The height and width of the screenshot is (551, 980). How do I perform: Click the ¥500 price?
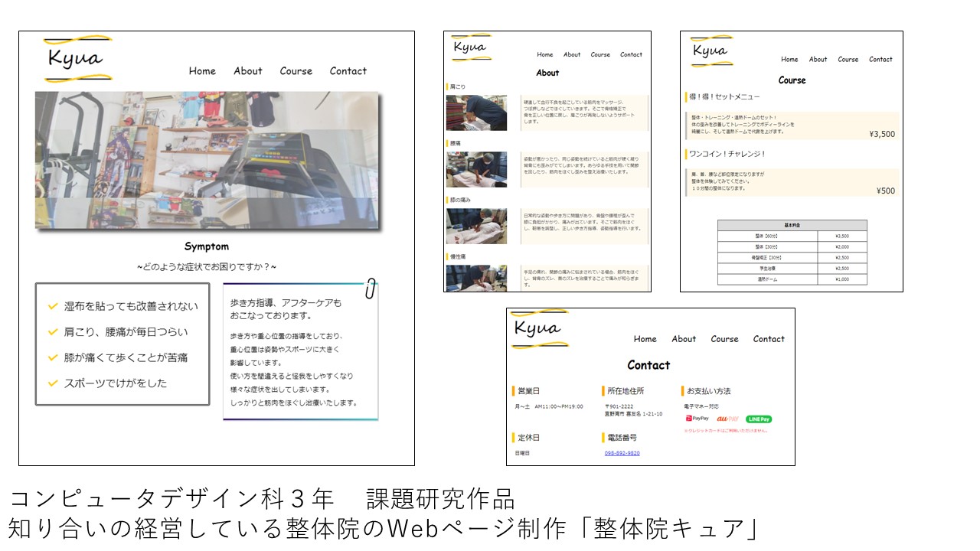(886, 191)
